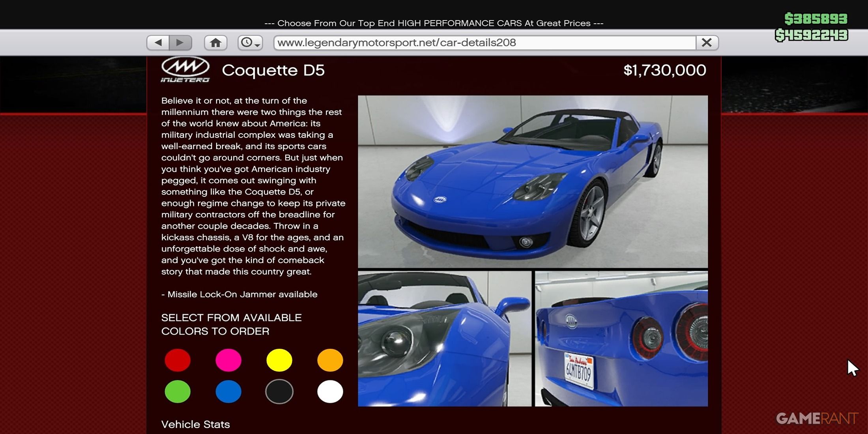Click the large front view car image

tap(533, 181)
